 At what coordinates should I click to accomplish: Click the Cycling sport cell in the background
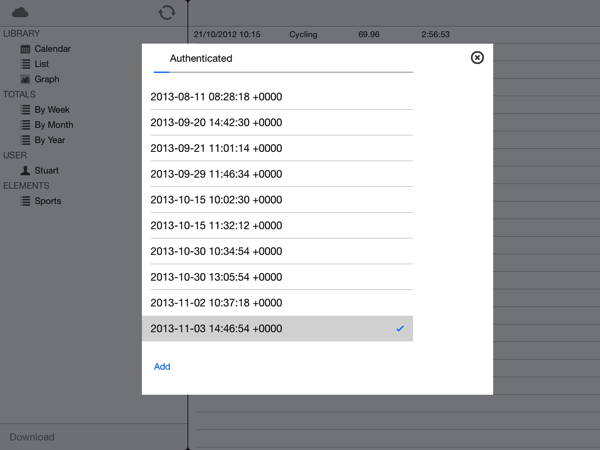(x=303, y=34)
